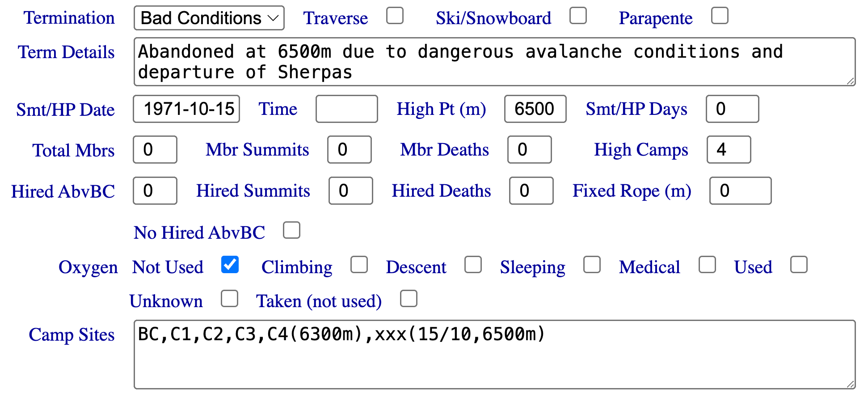Screen dimensions: 868x397
Task: Grab the Term Details resize handle
Action: tap(851, 81)
